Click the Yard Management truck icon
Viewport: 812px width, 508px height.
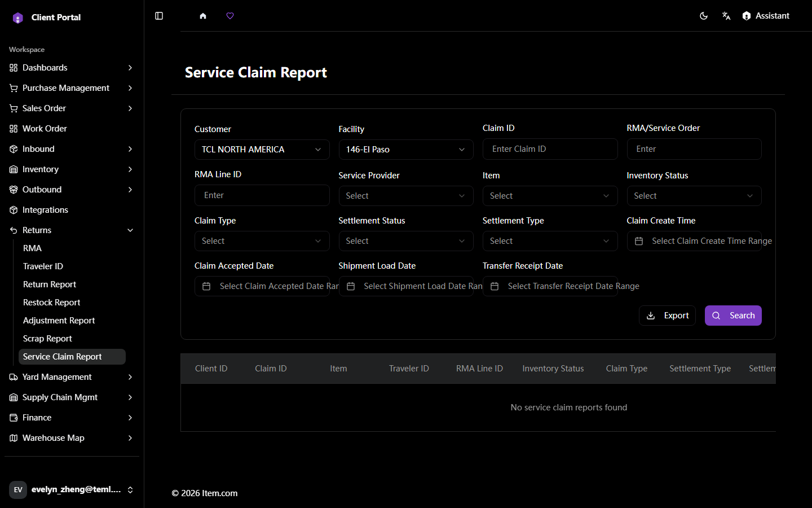(14, 377)
